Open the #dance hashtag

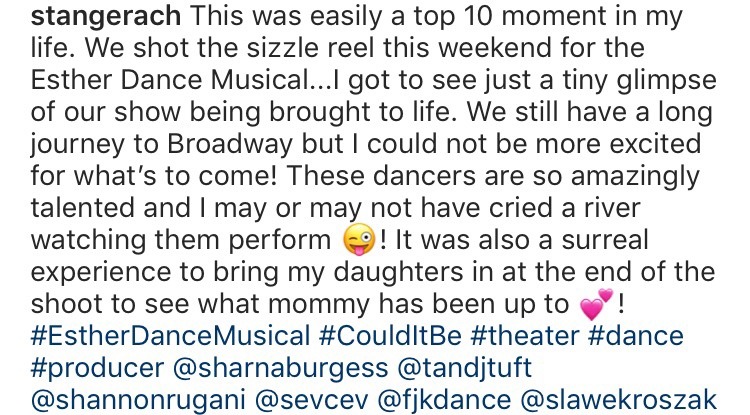[636, 336]
